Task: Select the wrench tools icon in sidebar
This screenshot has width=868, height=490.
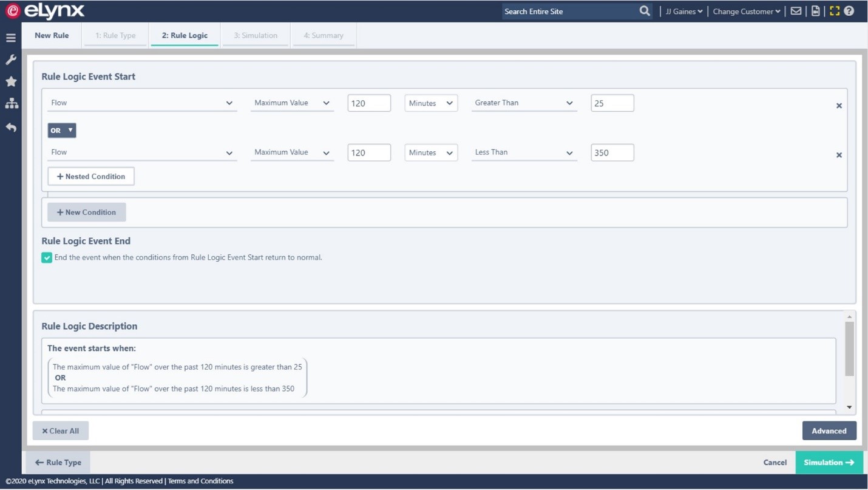Action: click(x=10, y=59)
